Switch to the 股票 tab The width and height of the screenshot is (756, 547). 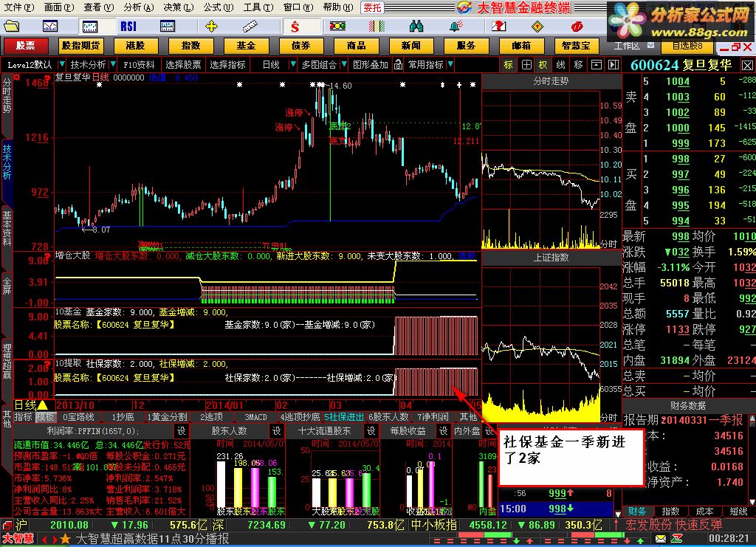[26, 46]
